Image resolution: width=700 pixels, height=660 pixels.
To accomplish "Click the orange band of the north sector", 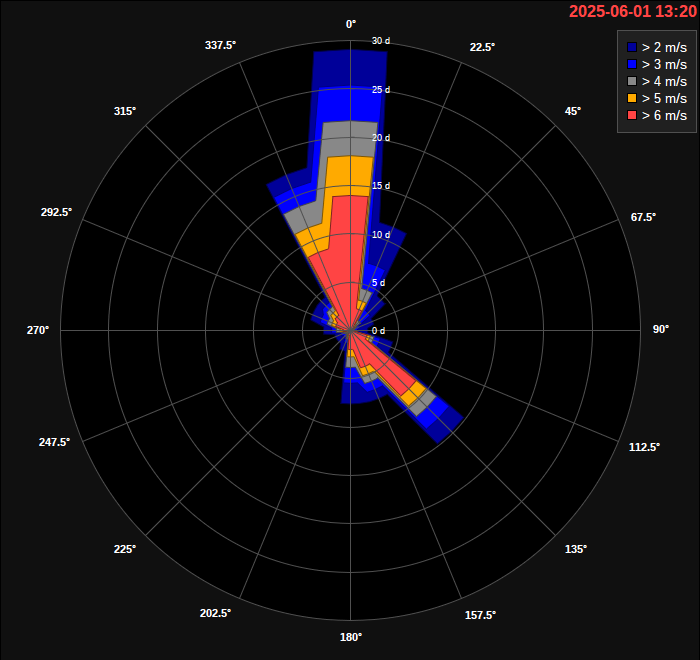I will (350, 176).
